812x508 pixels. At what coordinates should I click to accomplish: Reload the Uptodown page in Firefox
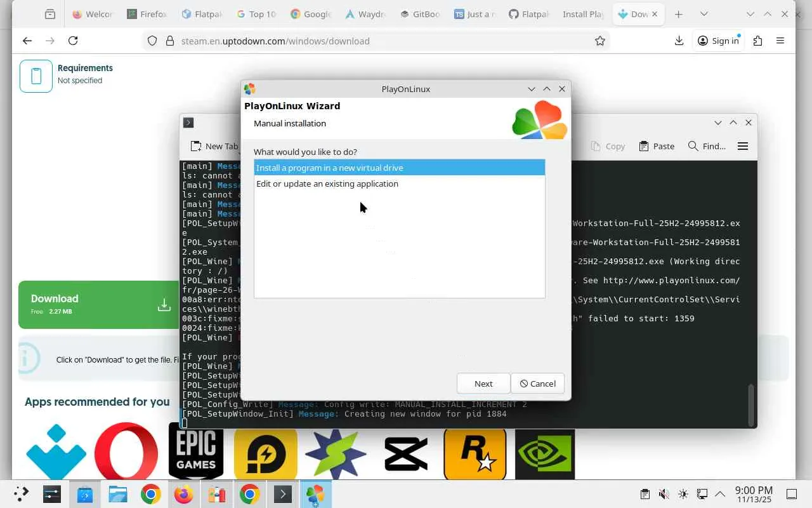tap(73, 41)
